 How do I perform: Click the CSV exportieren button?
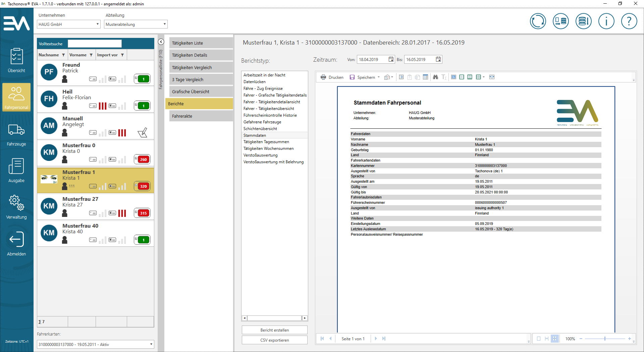[x=274, y=340]
